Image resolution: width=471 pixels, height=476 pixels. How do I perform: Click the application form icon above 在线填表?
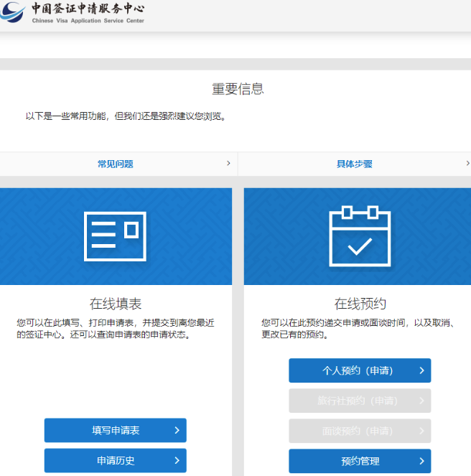[x=116, y=235]
